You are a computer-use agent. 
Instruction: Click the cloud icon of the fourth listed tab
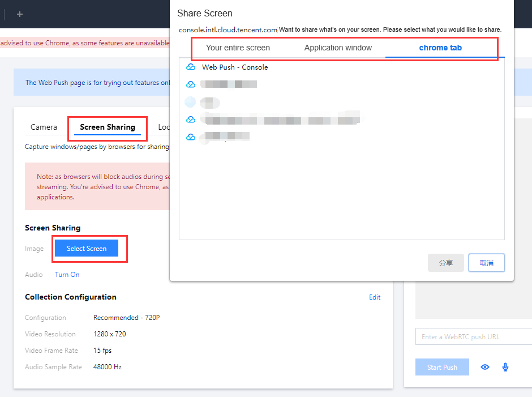coord(191,119)
